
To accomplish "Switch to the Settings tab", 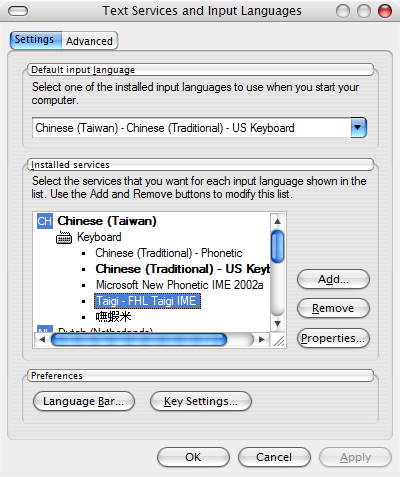I will click(x=36, y=40).
